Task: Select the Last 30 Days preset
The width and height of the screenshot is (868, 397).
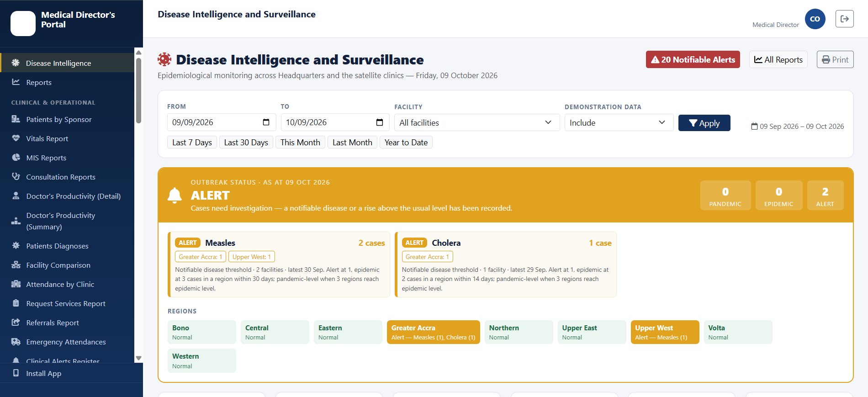Action: click(246, 142)
